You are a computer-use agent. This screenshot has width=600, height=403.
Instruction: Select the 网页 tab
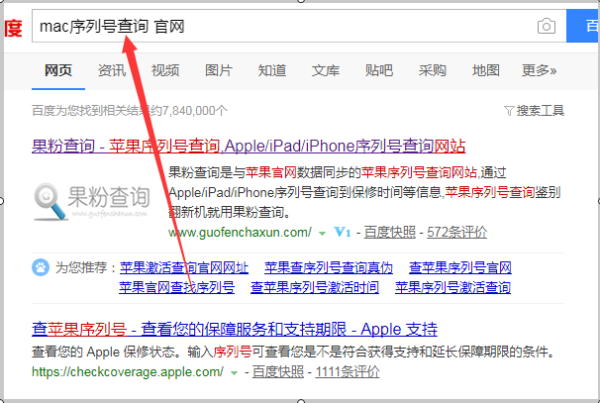[x=58, y=70]
